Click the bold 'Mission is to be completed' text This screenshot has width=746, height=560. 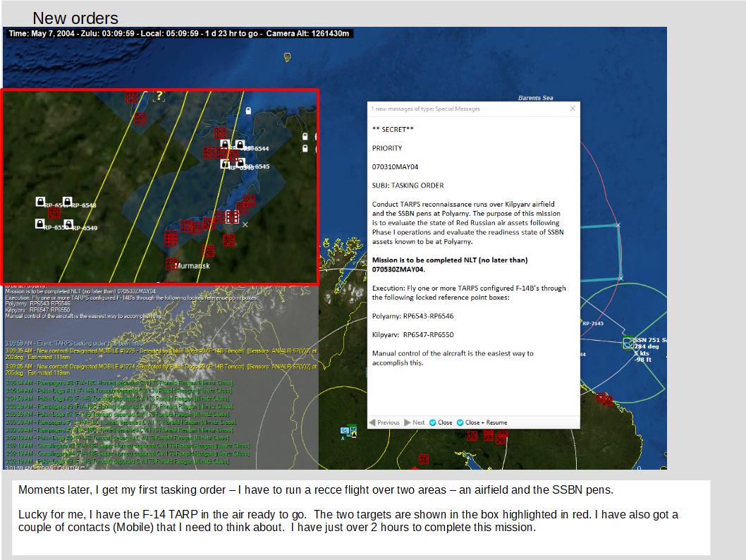450,264
